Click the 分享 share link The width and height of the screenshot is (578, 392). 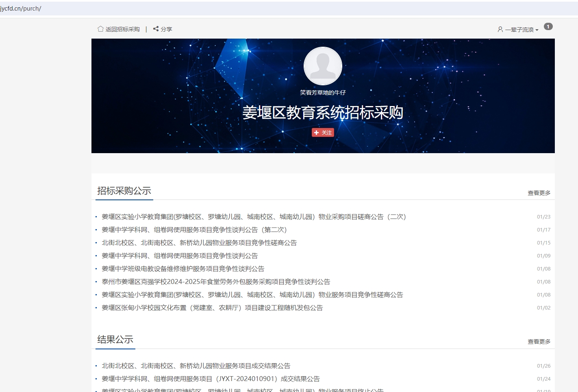point(166,29)
